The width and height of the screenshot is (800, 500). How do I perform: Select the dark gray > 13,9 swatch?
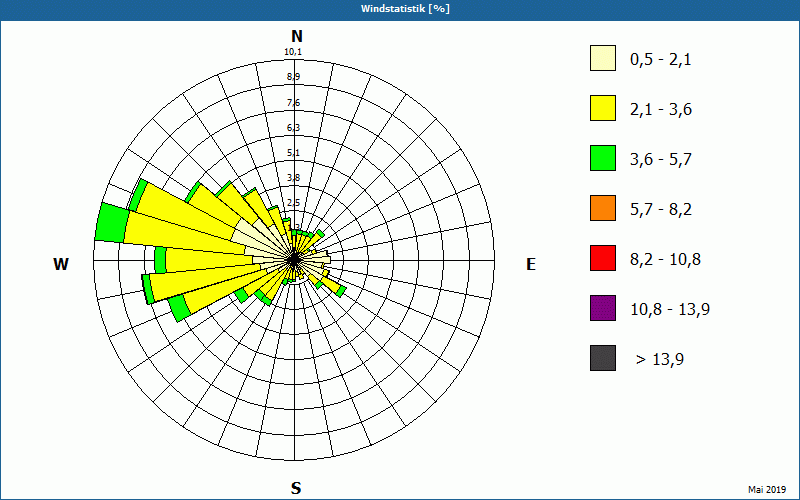click(603, 358)
